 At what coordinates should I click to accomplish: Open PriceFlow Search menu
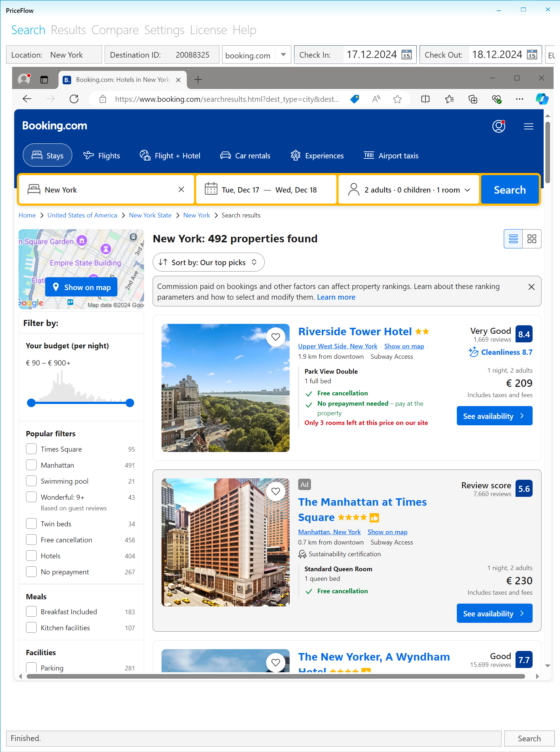28,30
